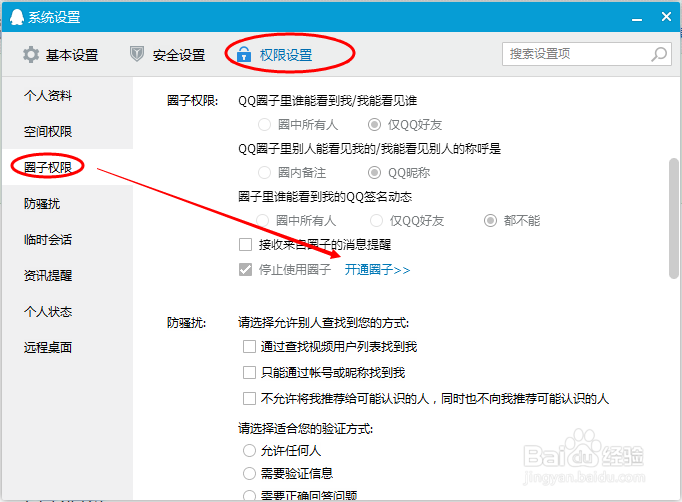This screenshot has height=502, width=682.
Task: Check 不允许将我推荐给可能认识的人
Action: point(249,398)
